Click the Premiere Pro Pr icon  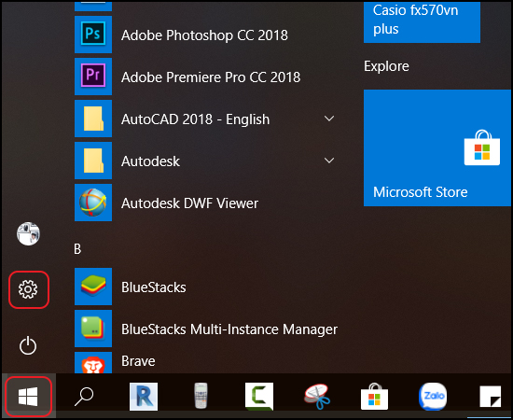pos(93,77)
